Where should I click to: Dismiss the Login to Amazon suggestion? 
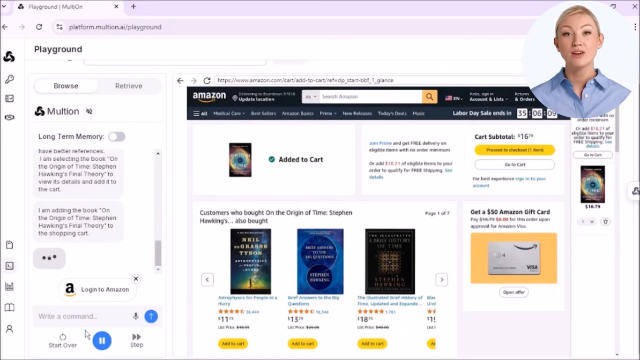point(136,279)
